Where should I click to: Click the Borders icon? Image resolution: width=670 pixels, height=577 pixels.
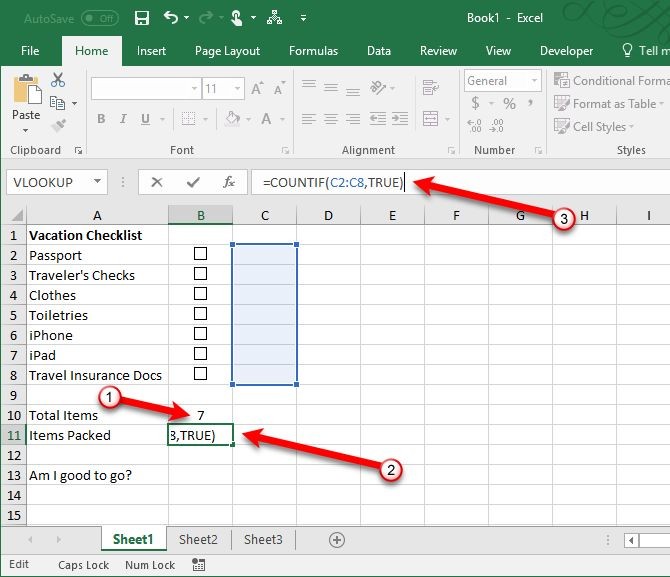click(188, 118)
